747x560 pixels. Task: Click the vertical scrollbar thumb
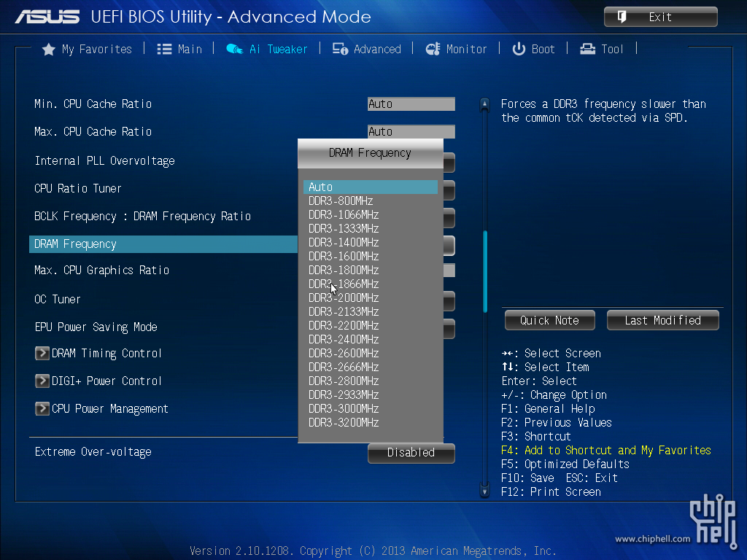point(485,271)
